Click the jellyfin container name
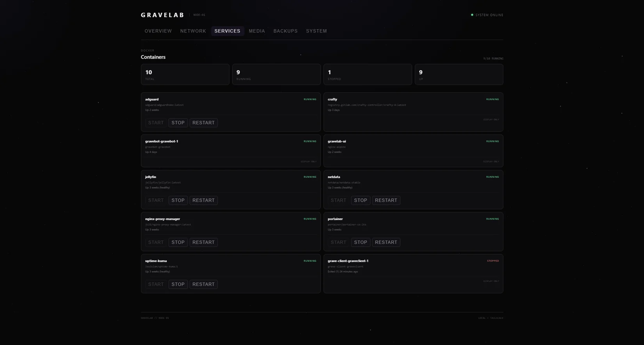Screen dimensions: 644x345 point(151,177)
